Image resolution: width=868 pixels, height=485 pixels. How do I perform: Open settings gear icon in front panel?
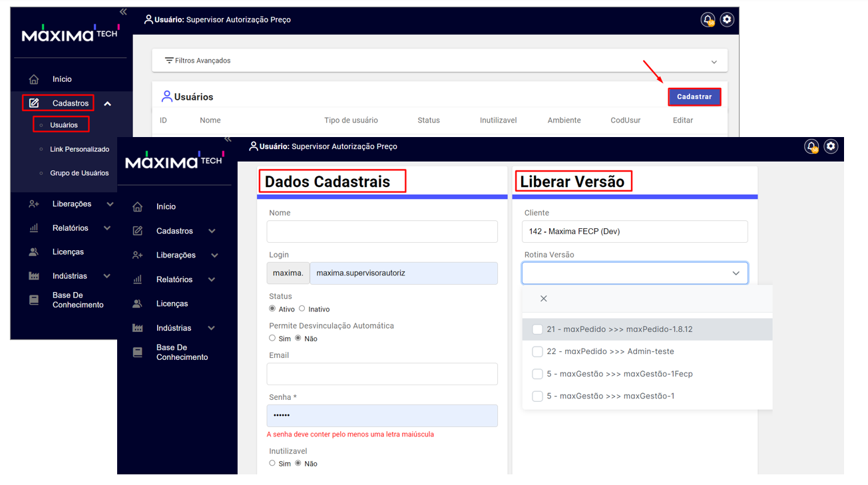coord(831,146)
